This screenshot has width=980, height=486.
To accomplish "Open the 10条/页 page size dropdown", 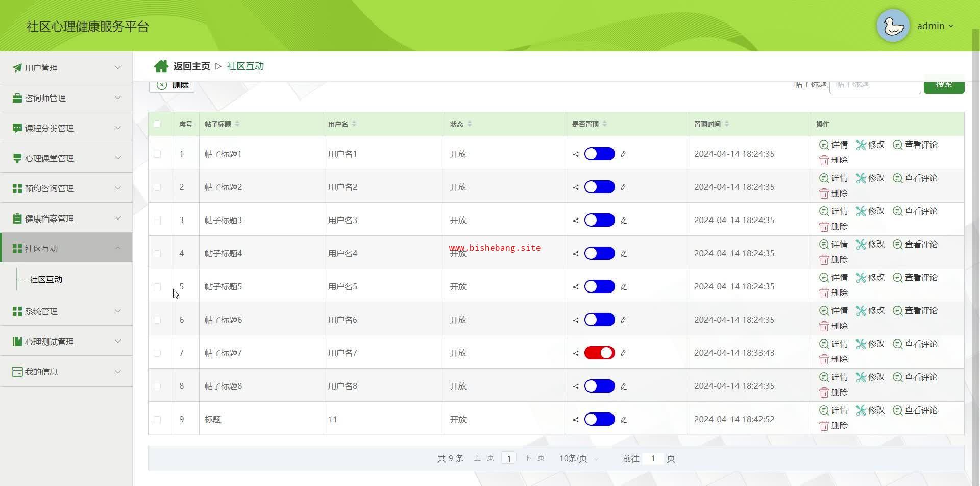I will [578, 459].
